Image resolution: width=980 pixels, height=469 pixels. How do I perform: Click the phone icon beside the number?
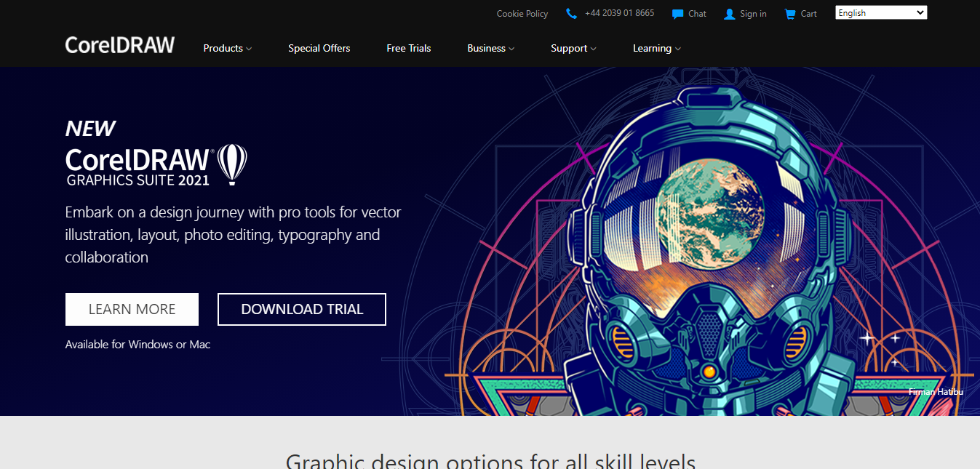(571, 14)
